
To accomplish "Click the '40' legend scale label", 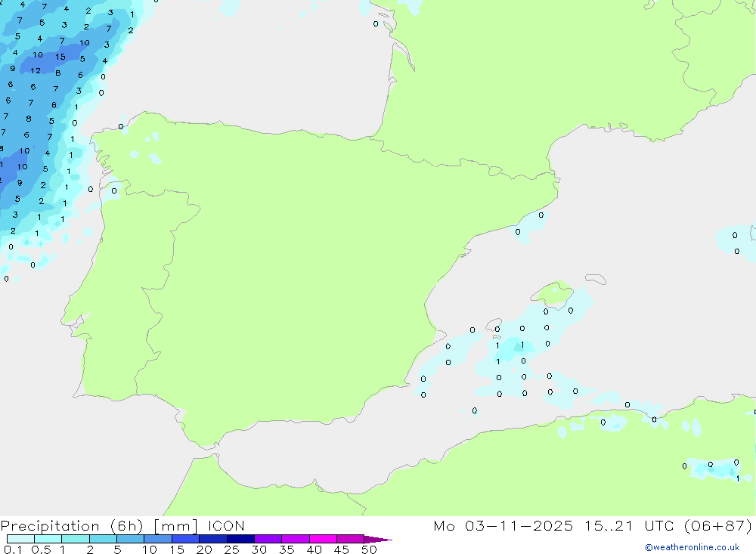I will 314,549.
